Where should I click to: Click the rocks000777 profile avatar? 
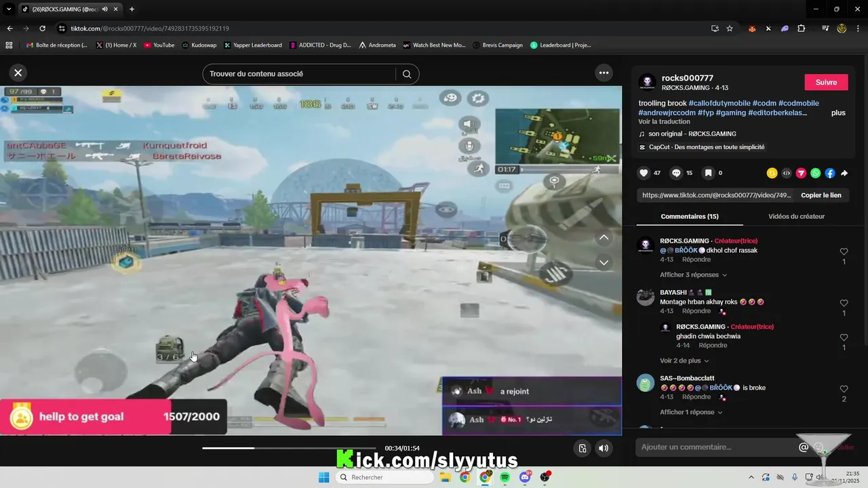coord(647,83)
